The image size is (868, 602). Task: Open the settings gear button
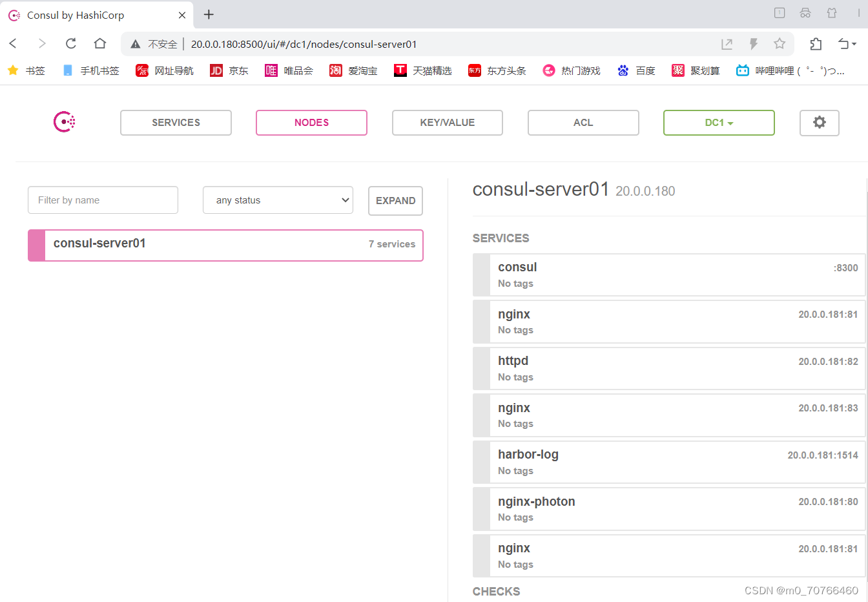pos(819,123)
